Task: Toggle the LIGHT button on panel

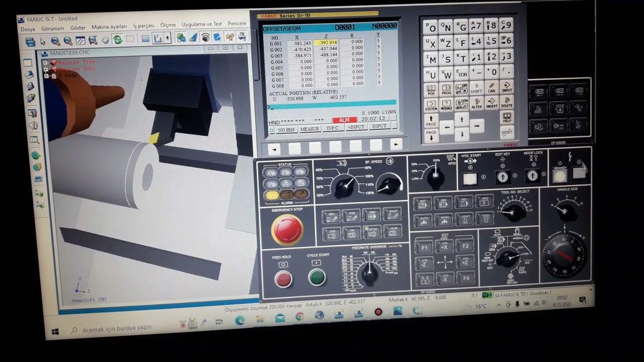Action: pyautogui.click(x=464, y=219)
